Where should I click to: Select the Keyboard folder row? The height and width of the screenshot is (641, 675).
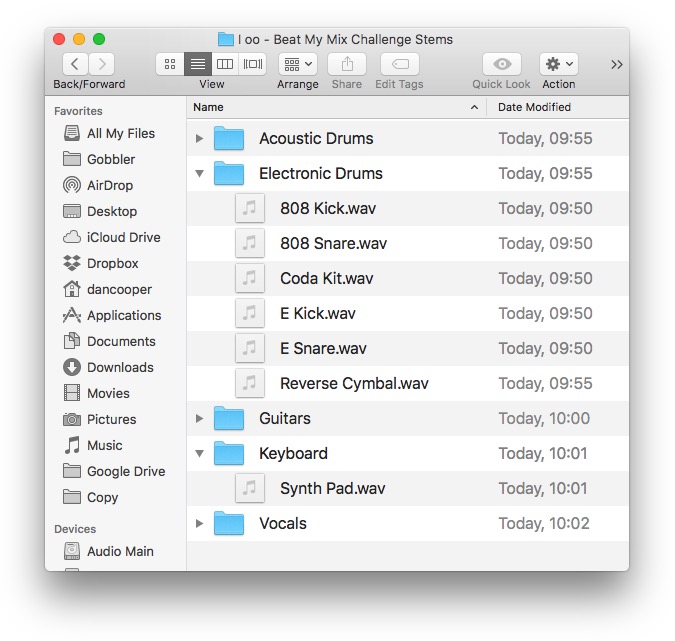coord(408,453)
